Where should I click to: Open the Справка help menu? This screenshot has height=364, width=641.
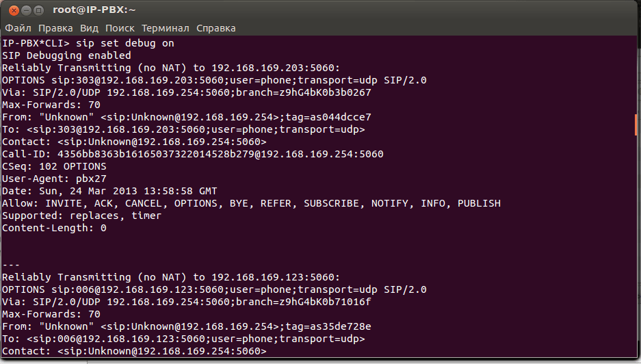tap(215, 28)
